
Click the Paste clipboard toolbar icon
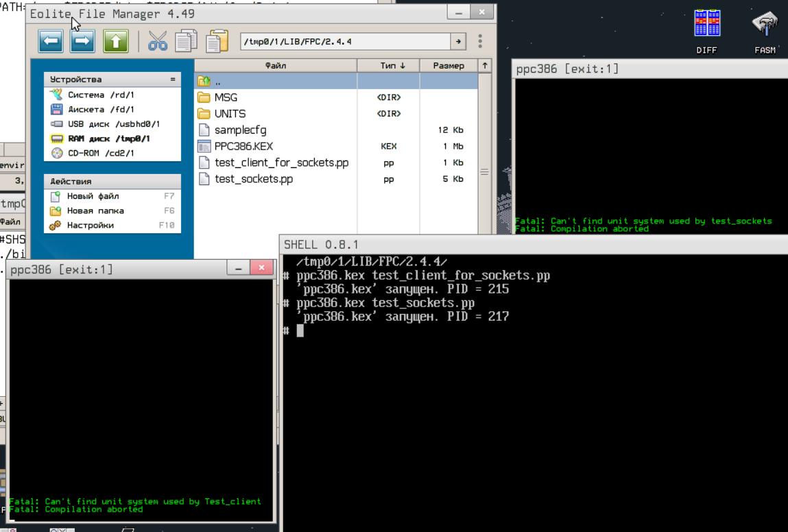(217, 42)
